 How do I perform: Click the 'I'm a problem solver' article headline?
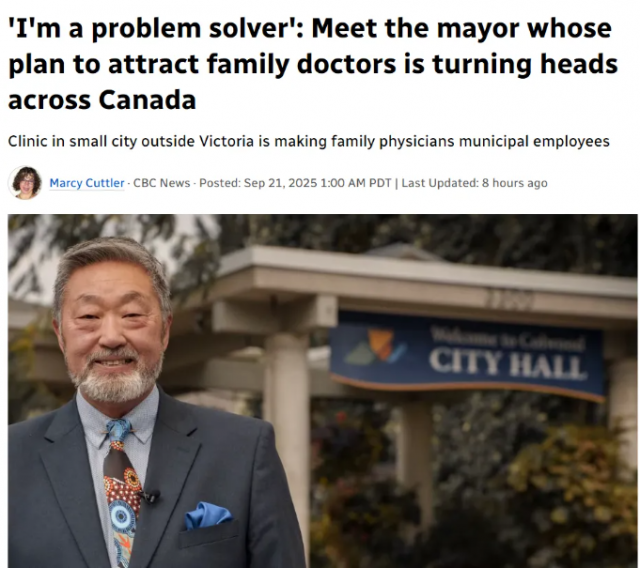pos(313,64)
